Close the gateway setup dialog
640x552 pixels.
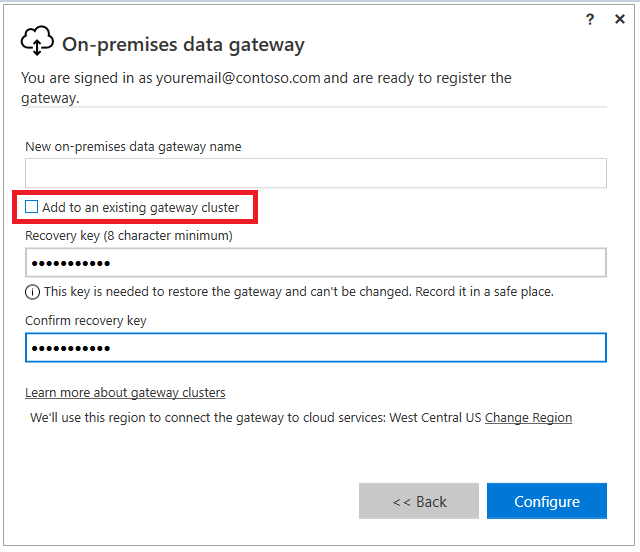click(620, 19)
